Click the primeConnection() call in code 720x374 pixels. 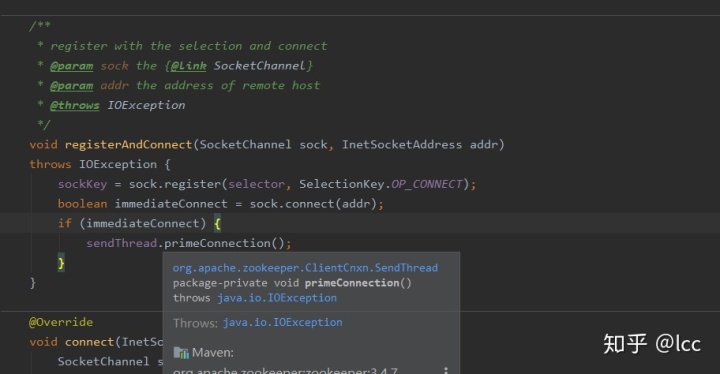point(224,243)
